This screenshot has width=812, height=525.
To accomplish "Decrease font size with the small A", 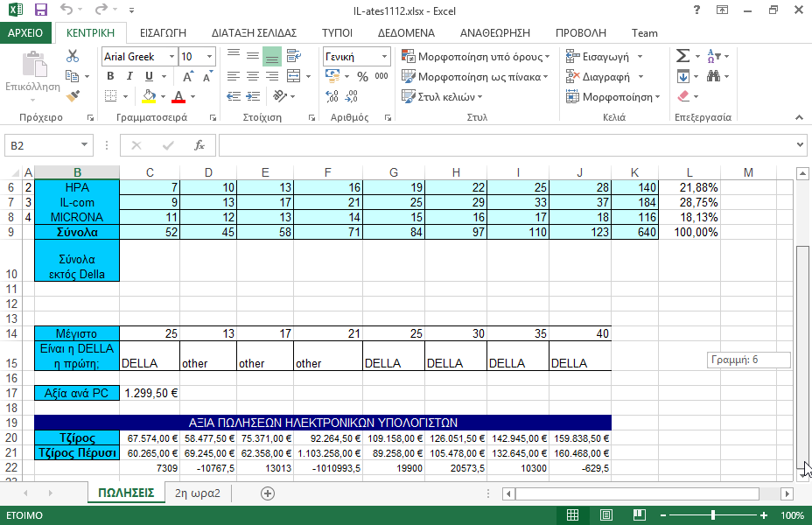I will pos(207,77).
